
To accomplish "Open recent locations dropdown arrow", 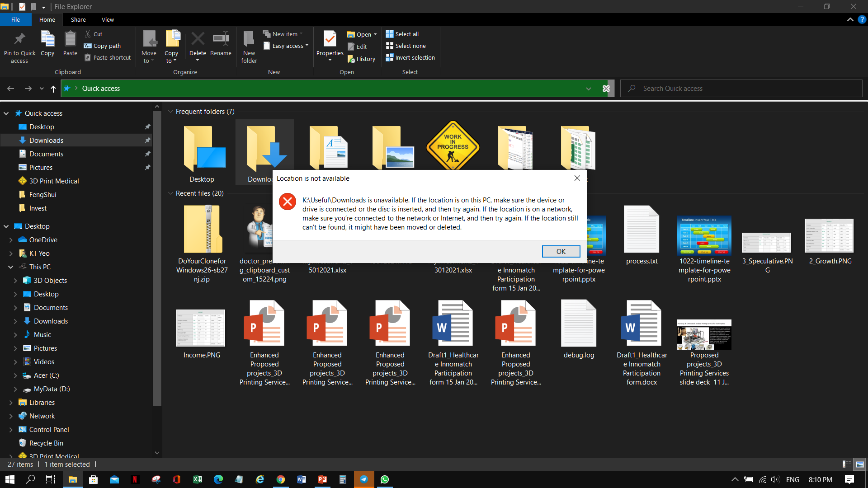I will [42, 89].
